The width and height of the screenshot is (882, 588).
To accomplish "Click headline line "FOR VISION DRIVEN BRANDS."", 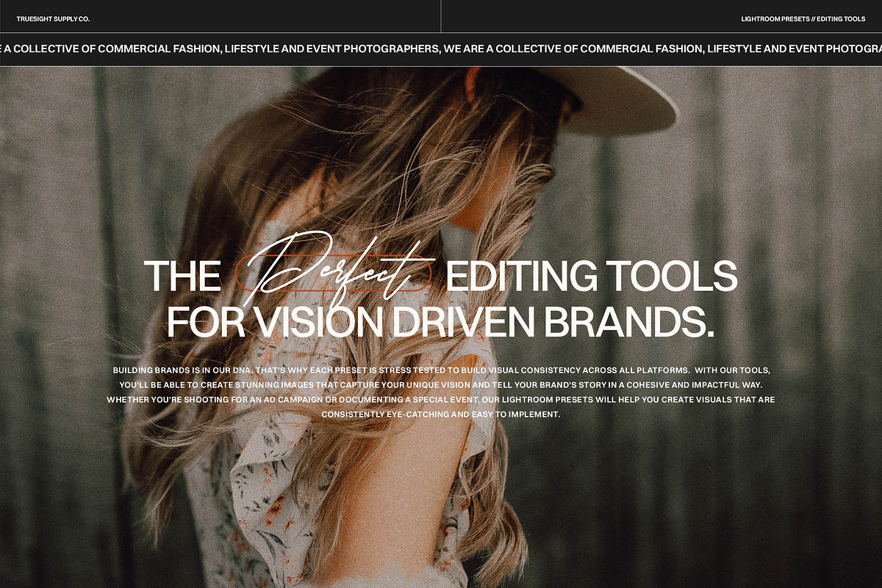I will (x=440, y=322).
